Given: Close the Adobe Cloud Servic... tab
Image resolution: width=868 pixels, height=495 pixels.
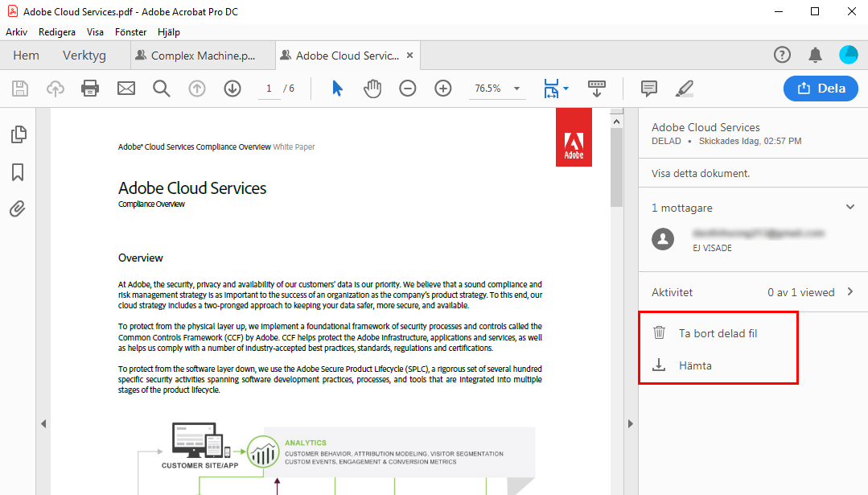Looking at the screenshot, I should (409, 56).
